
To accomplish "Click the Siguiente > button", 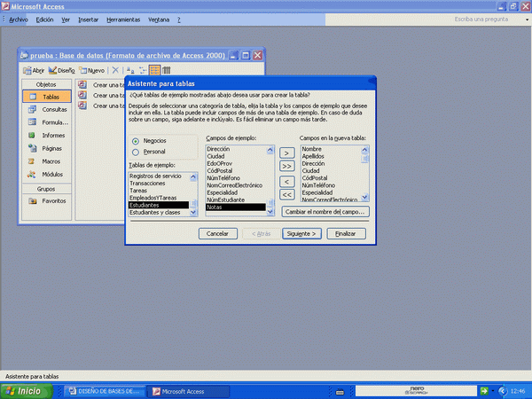I will click(301, 233).
